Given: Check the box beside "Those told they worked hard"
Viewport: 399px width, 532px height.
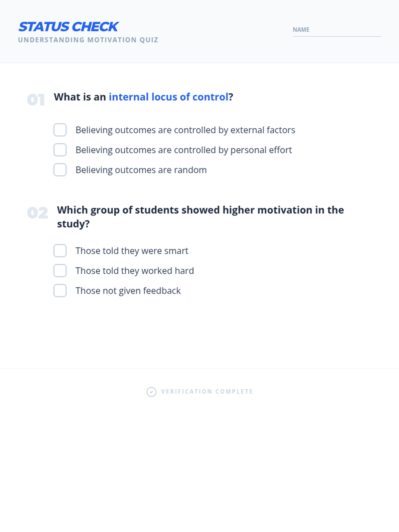Looking at the screenshot, I should 60,271.
